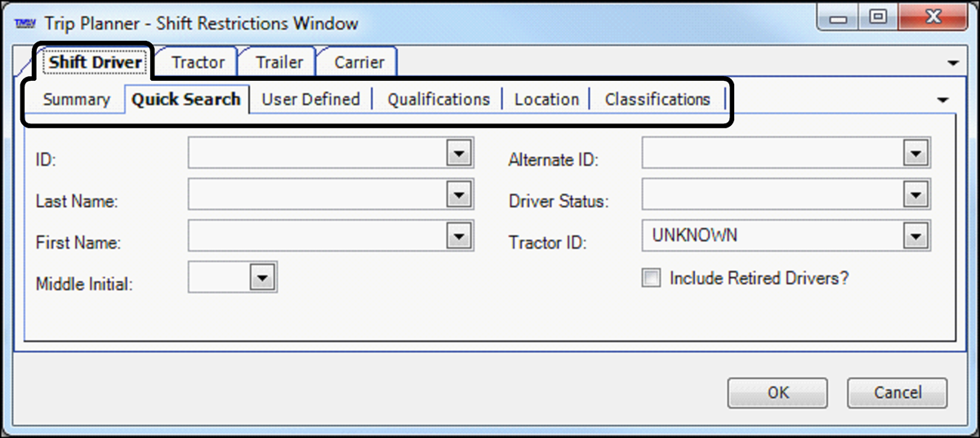This screenshot has height=438, width=980.
Task: Expand the First Name dropdown
Action: (x=460, y=237)
